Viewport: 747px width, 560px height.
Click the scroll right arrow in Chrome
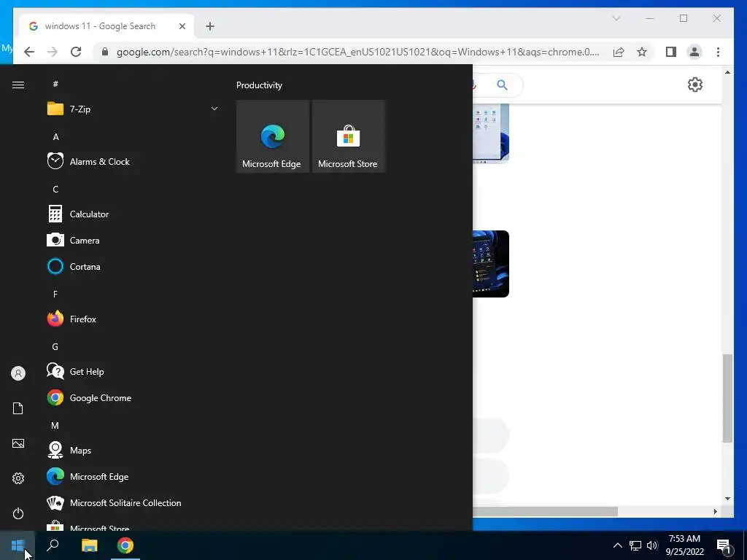click(715, 511)
